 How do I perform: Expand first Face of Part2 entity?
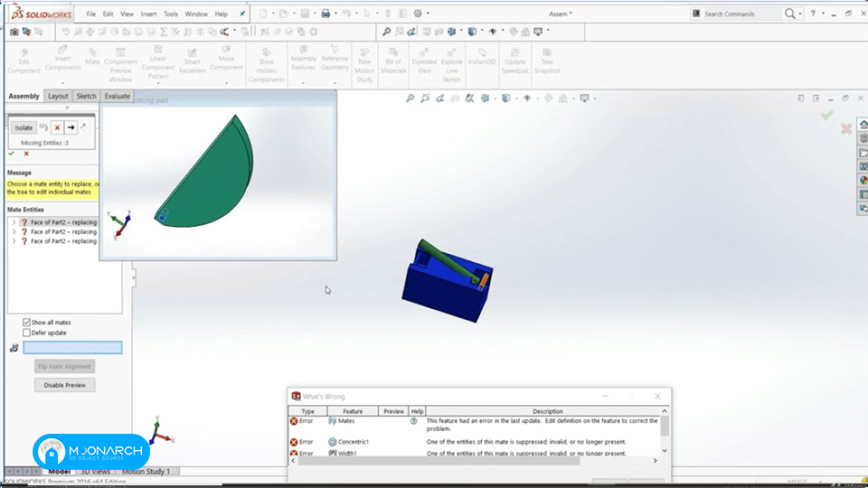14,222
